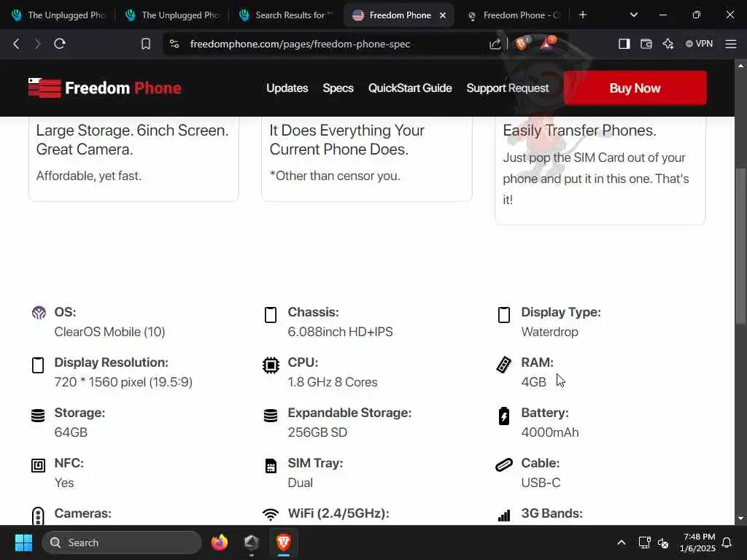747x560 pixels.
Task: Click the Battery icon
Action: [504, 415]
